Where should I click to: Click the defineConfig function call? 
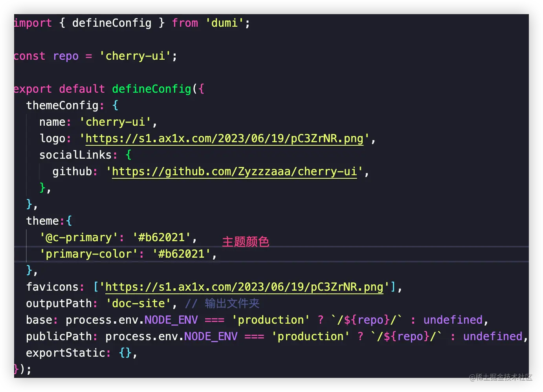point(152,89)
